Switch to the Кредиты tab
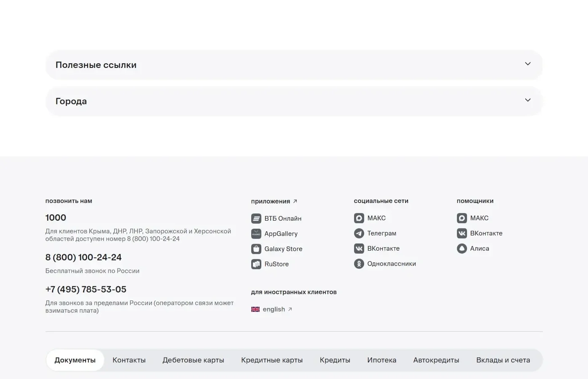 (335, 360)
